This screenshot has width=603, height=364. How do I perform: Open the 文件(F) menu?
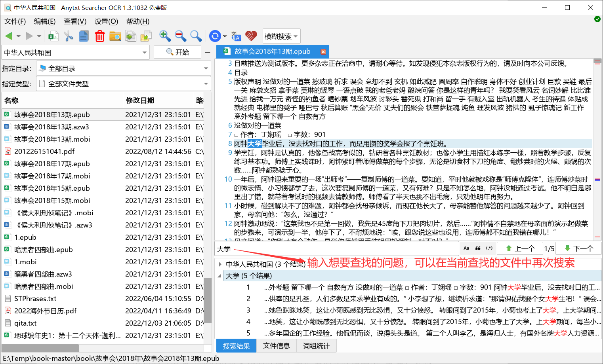point(15,21)
